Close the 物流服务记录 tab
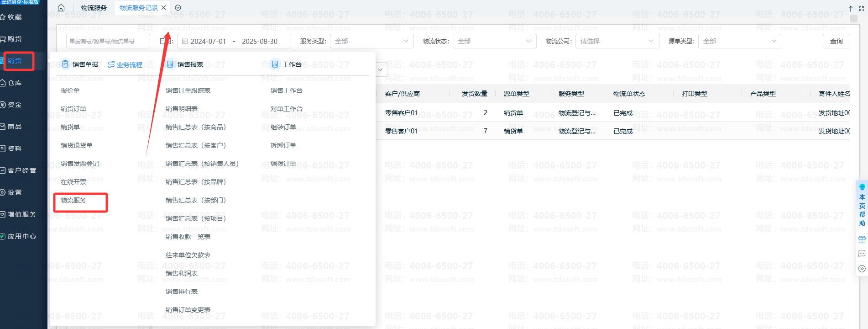 point(164,8)
